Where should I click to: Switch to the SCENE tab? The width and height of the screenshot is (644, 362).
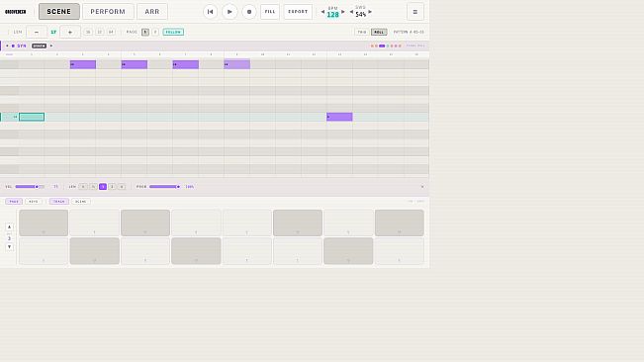coord(59,12)
